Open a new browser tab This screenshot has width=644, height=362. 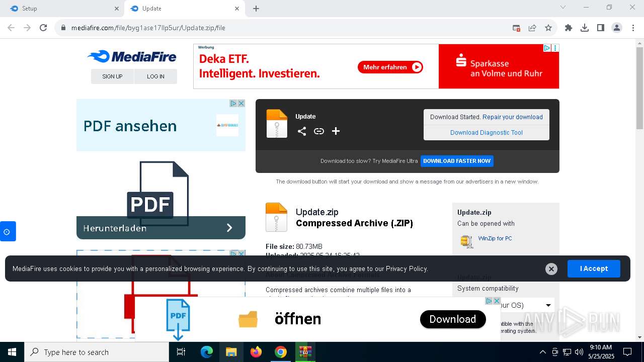click(x=256, y=9)
